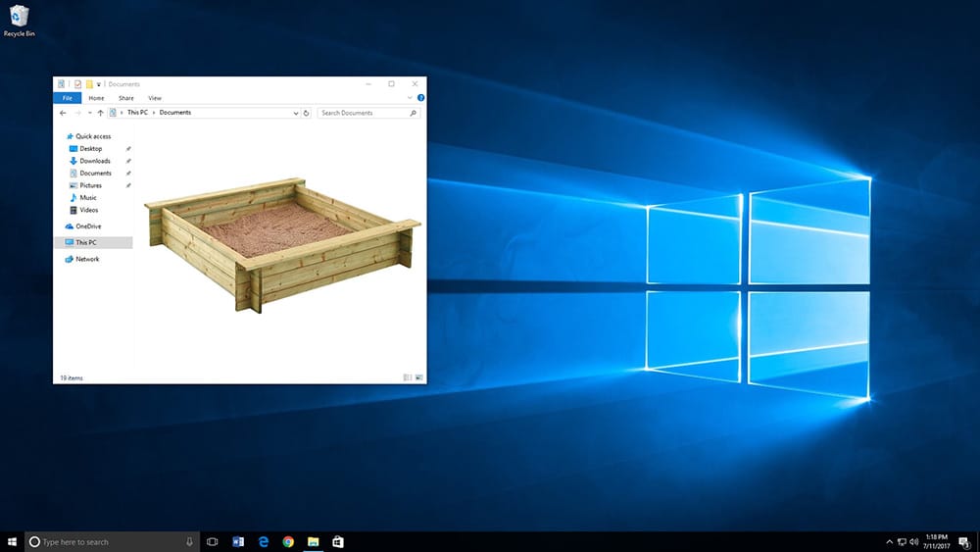Open the File ribbon tab

click(x=68, y=98)
